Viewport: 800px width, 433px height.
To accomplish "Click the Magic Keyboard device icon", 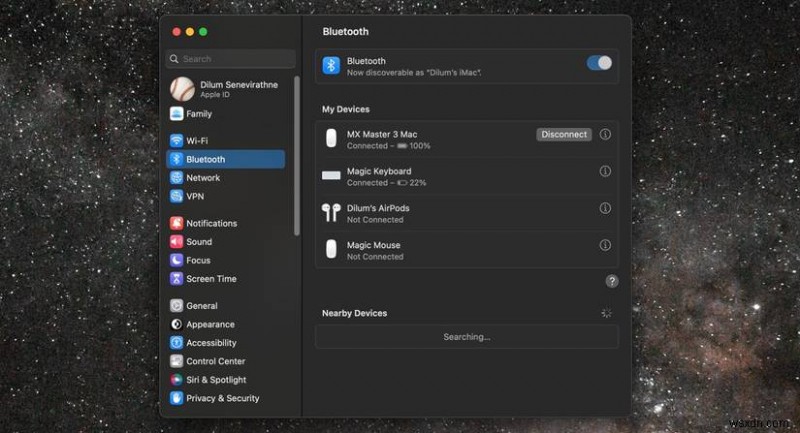I will (331, 175).
